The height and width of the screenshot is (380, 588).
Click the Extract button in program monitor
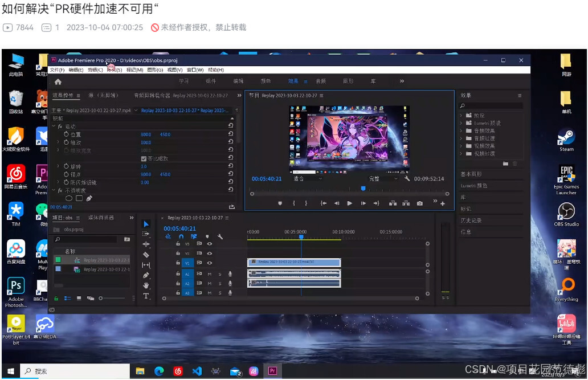tap(406, 203)
